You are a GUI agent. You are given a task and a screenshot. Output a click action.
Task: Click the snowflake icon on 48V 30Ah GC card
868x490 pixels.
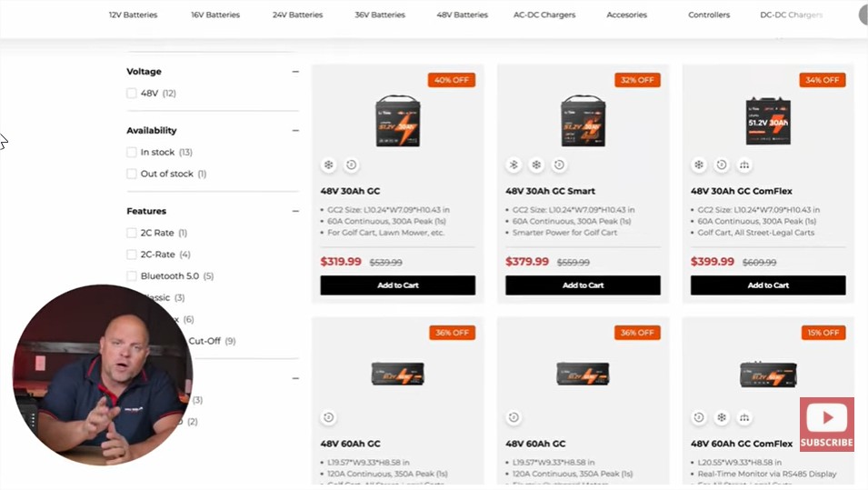coord(328,165)
